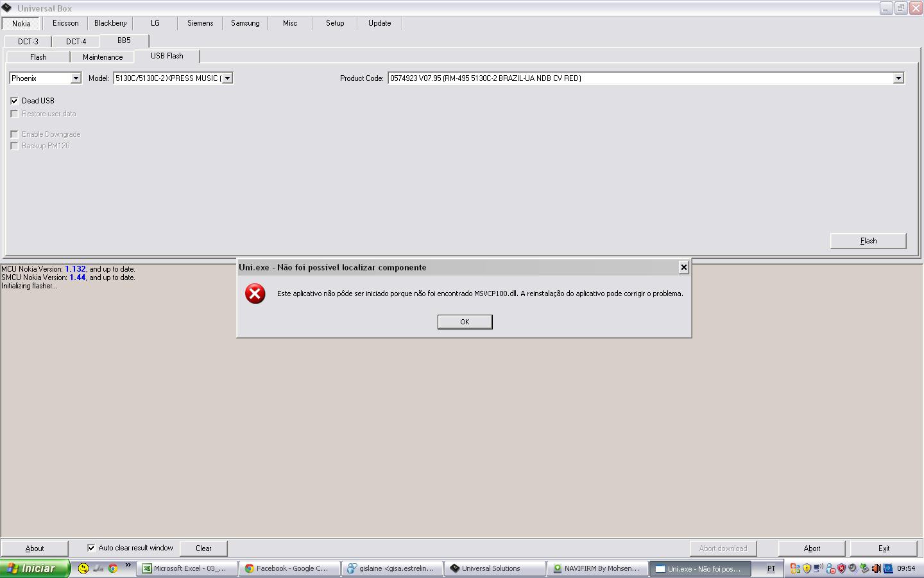The image size is (924, 578).
Task: Click the red error icon in the dialog
Action: (255, 293)
